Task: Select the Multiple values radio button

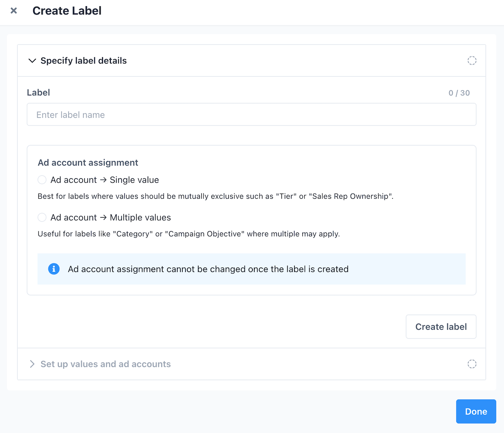Action: (42, 217)
